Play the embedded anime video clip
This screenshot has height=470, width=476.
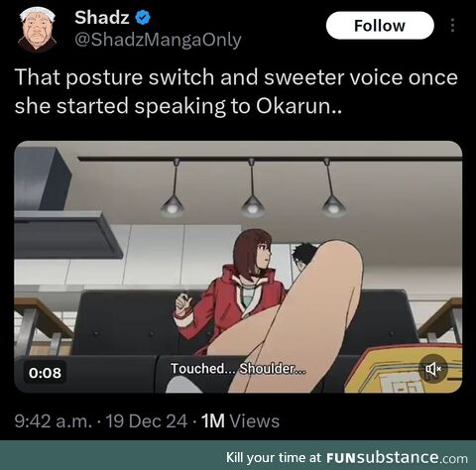(x=238, y=267)
